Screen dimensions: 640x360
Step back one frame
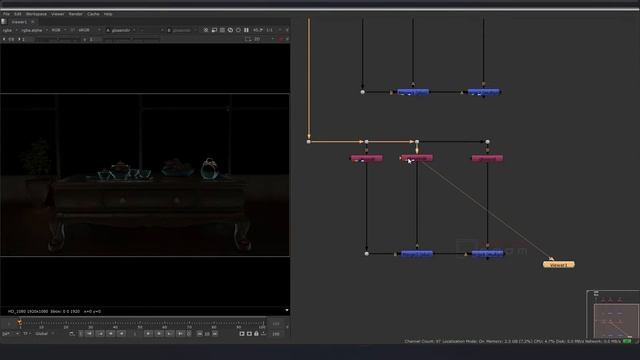(111, 334)
